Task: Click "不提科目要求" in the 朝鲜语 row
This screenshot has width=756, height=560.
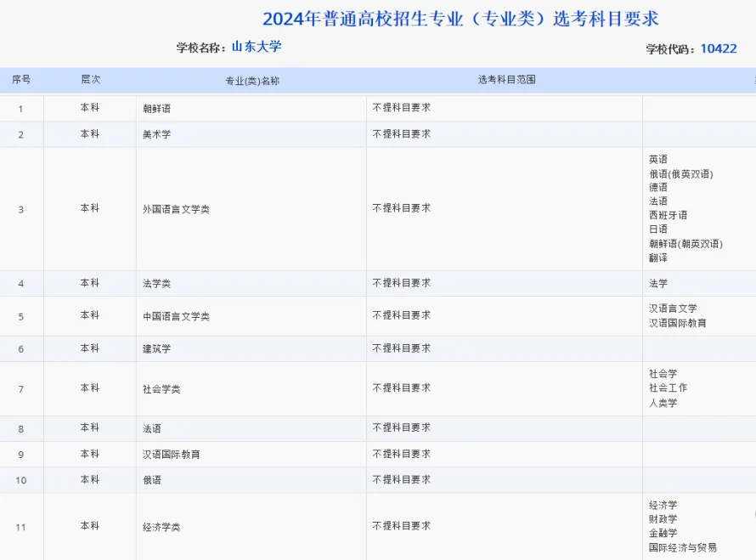Action: 401,108
